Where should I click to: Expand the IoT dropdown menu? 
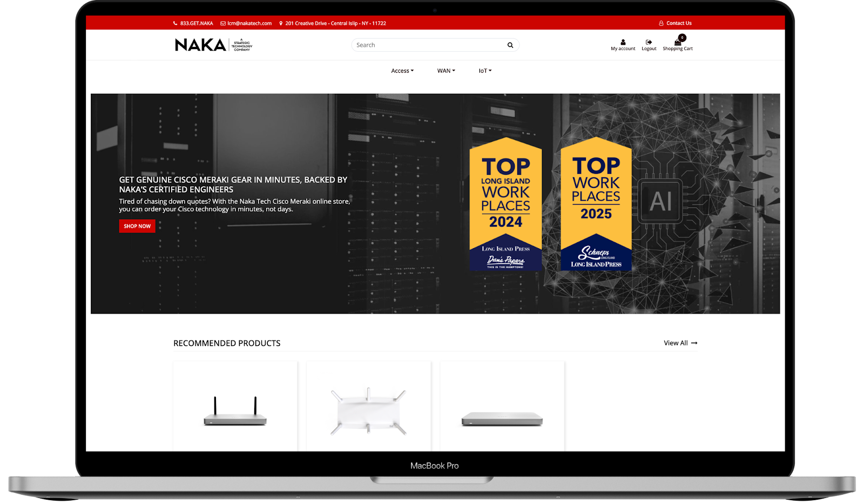click(485, 71)
